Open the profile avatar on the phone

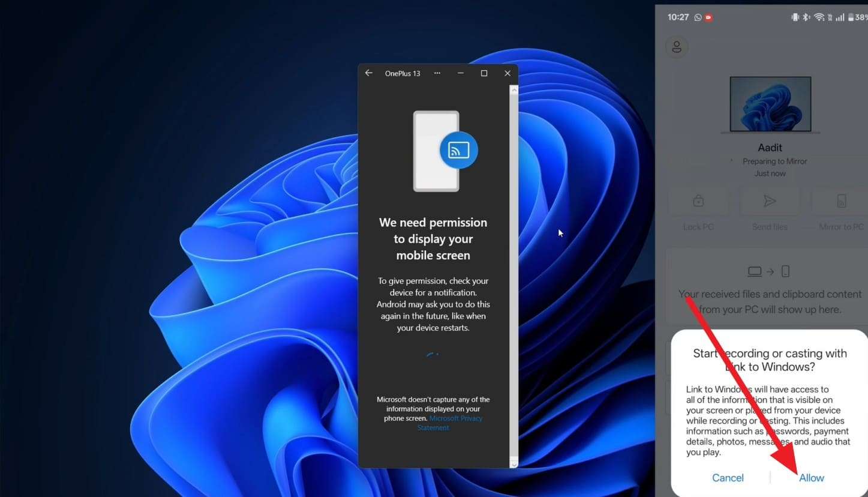tap(677, 47)
